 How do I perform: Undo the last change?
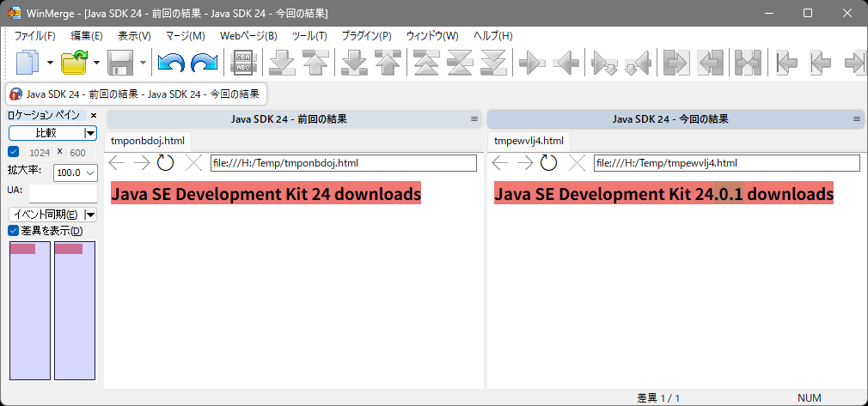point(171,63)
